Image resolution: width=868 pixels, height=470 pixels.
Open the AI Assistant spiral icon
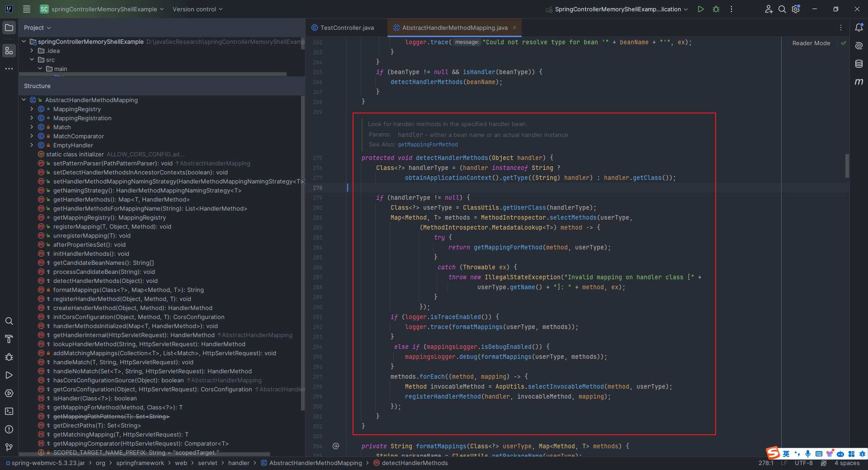[859, 46]
